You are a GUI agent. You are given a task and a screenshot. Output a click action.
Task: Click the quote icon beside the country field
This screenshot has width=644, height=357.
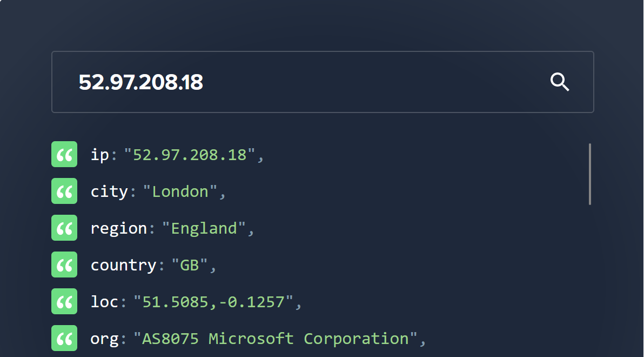[x=64, y=265]
